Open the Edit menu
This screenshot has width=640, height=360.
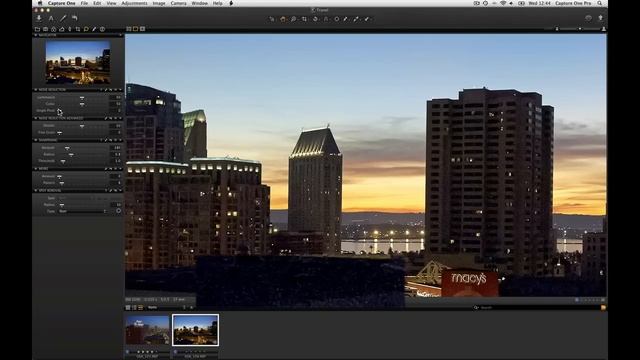(97, 3)
